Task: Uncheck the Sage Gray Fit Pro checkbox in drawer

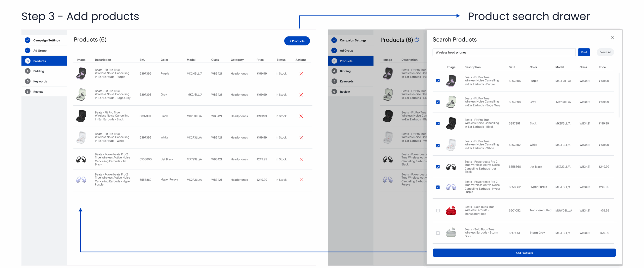Action: [438, 102]
